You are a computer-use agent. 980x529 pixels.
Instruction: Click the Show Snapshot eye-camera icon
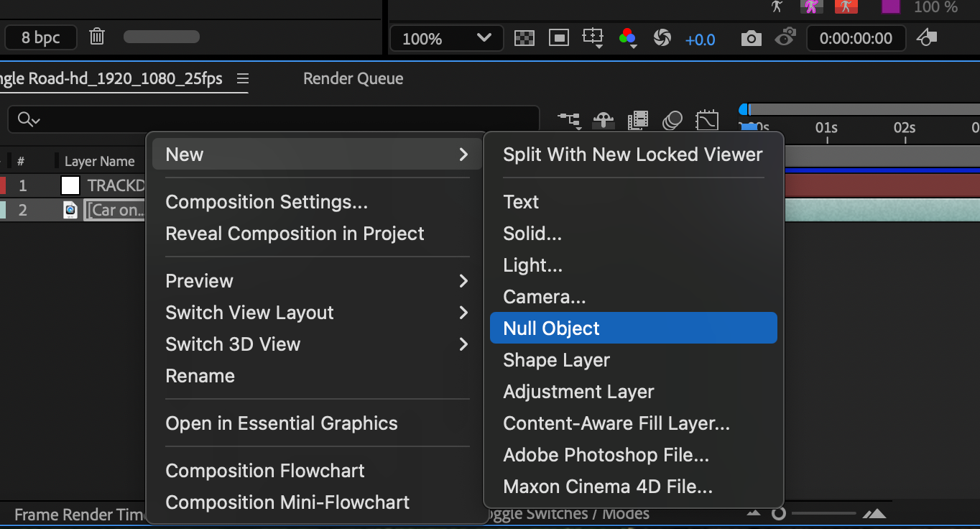coord(786,39)
